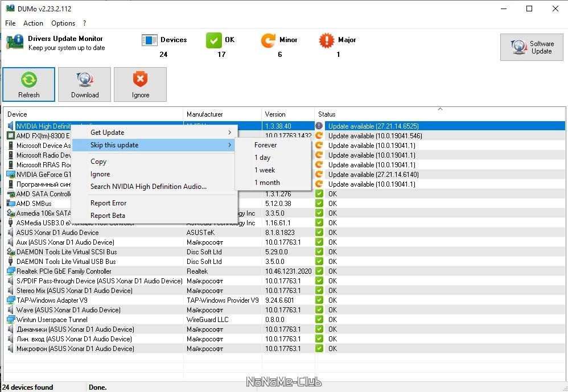Click the update icon beside 27.21.14.6140
Image resolution: width=568 pixels, height=392 pixels.
[319, 175]
